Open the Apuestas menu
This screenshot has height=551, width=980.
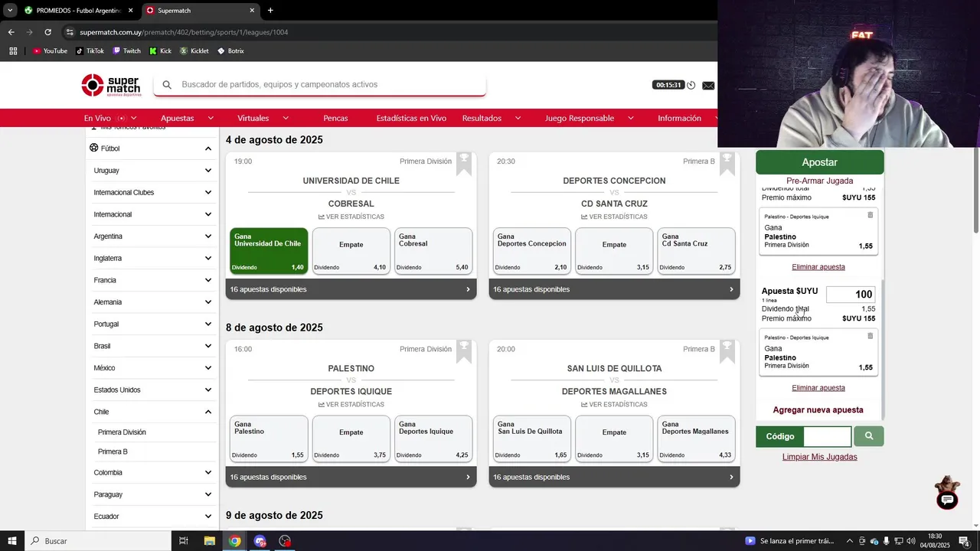point(187,118)
